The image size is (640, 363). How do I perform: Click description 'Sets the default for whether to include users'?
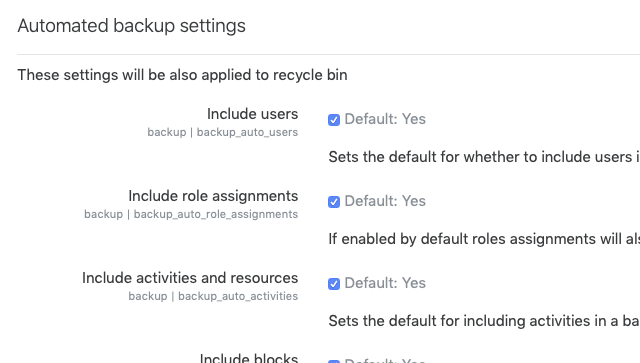coord(484,157)
